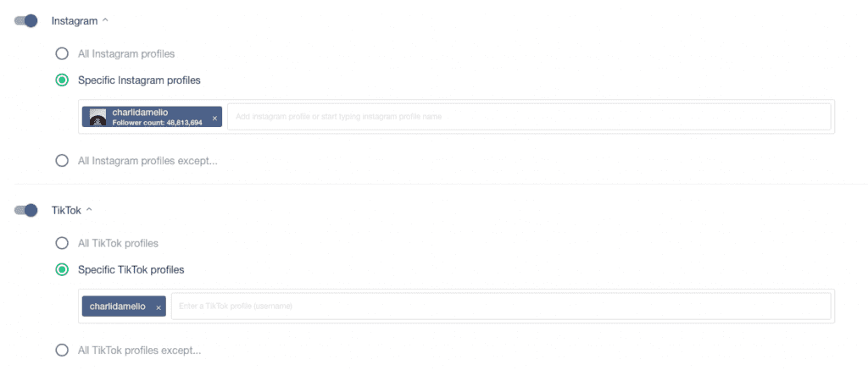Click charlidamelio Instagram avatar thumbnail
The height and width of the screenshot is (370, 868).
[98, 117]
